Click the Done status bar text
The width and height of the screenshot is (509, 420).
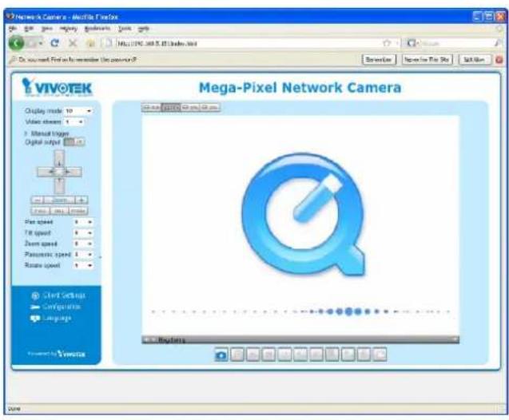click(x=14, y=409)
